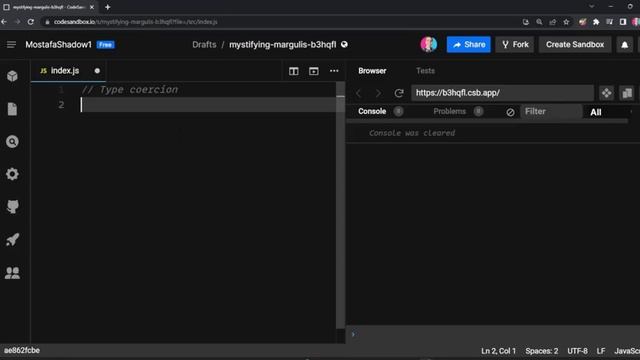Switch to the Tests tab

click(425, 71)
